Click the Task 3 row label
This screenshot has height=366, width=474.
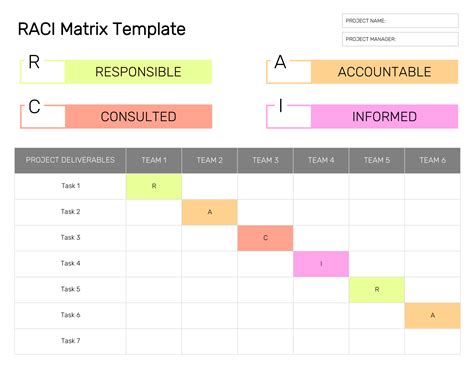pos(70,237)
